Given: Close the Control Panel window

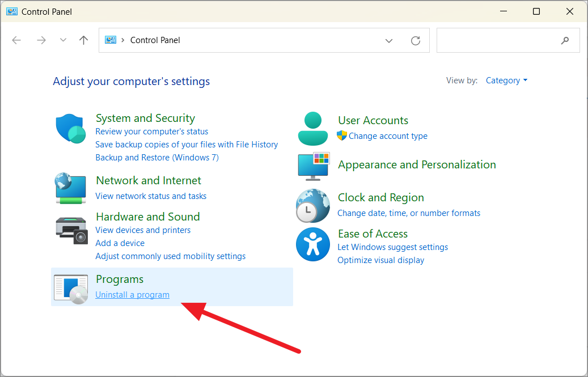Looking at the screenshot, I should (x=570, y=11).
